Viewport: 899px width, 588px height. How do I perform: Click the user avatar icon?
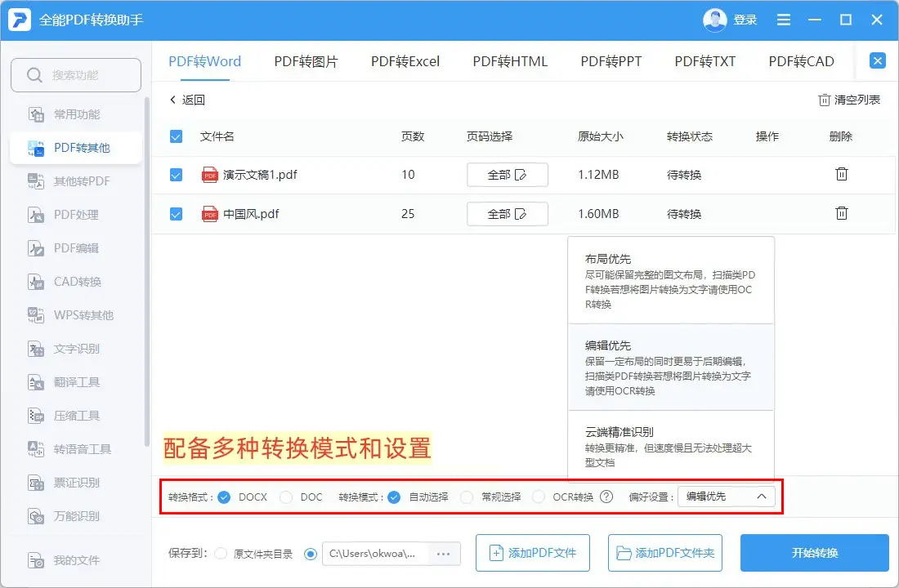coord(715,20)
